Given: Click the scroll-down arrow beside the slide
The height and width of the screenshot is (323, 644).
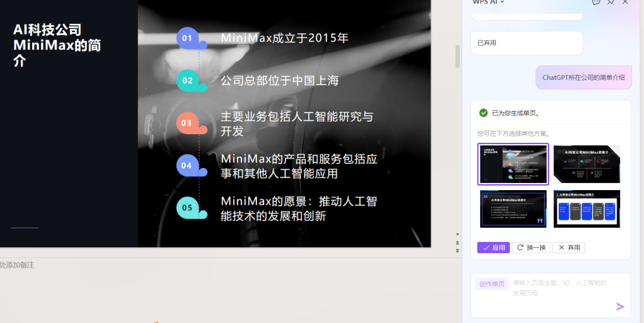Looking at the screenshot, I should [x=457, y=235].
